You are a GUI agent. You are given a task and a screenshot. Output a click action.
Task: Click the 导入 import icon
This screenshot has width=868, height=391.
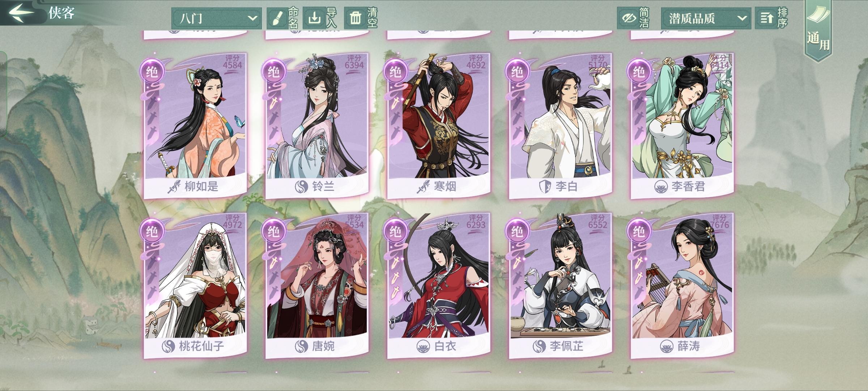point(314,17)
